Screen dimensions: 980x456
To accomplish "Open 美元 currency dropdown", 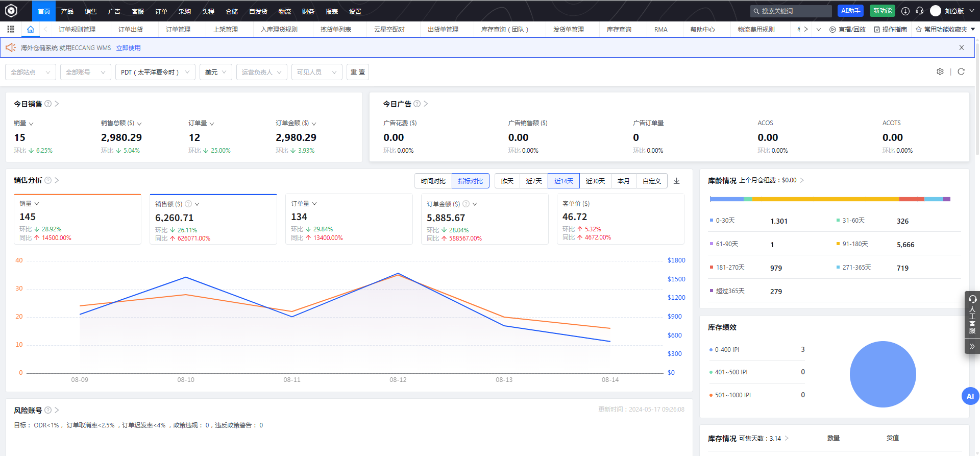I will point(216,72).
